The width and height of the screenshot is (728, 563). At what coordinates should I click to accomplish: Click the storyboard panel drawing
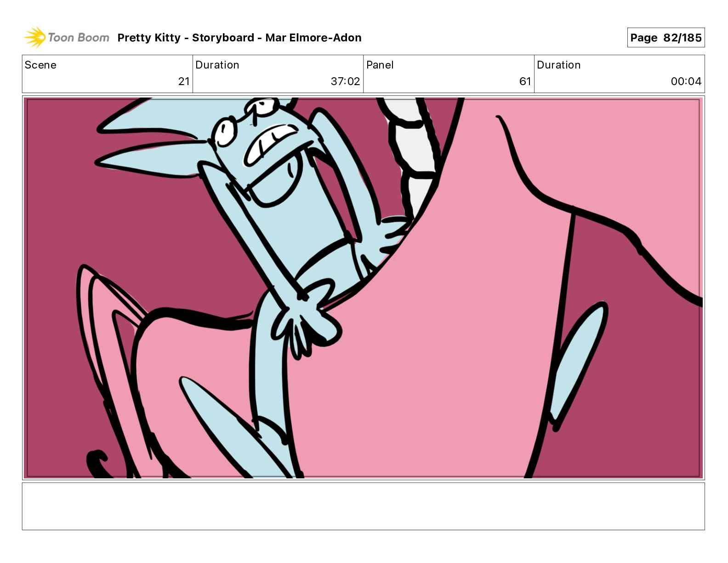coord(363,288)
